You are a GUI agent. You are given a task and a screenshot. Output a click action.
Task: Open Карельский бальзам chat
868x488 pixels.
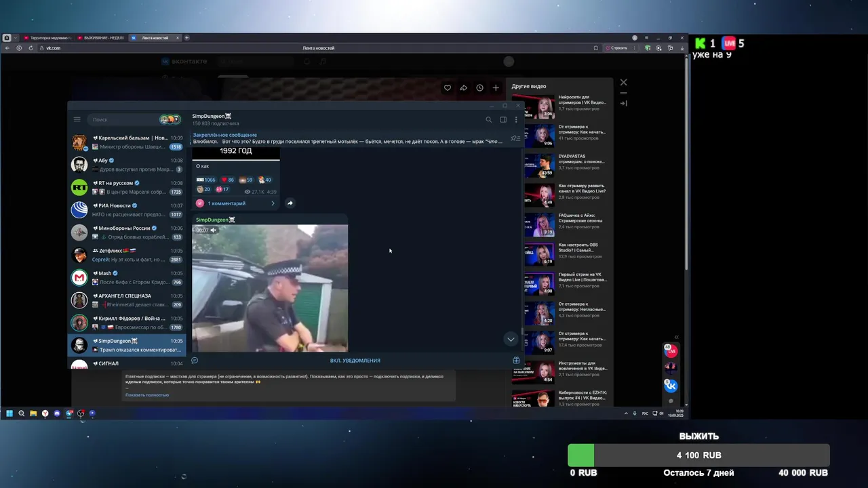127,142
